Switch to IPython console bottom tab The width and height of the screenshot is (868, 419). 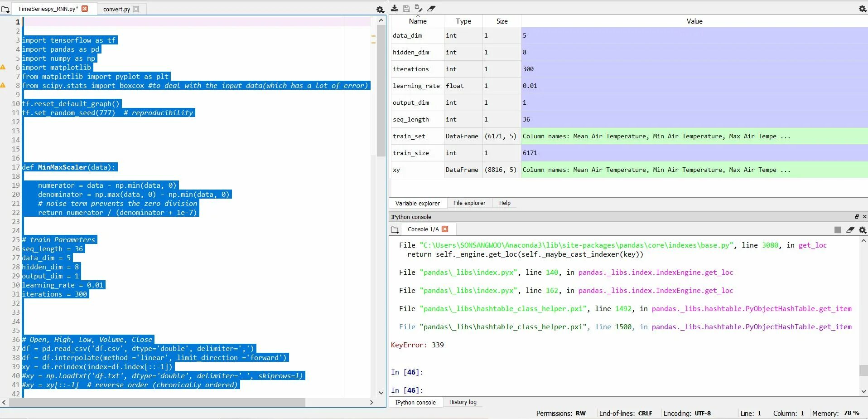(x=415, y=402)
